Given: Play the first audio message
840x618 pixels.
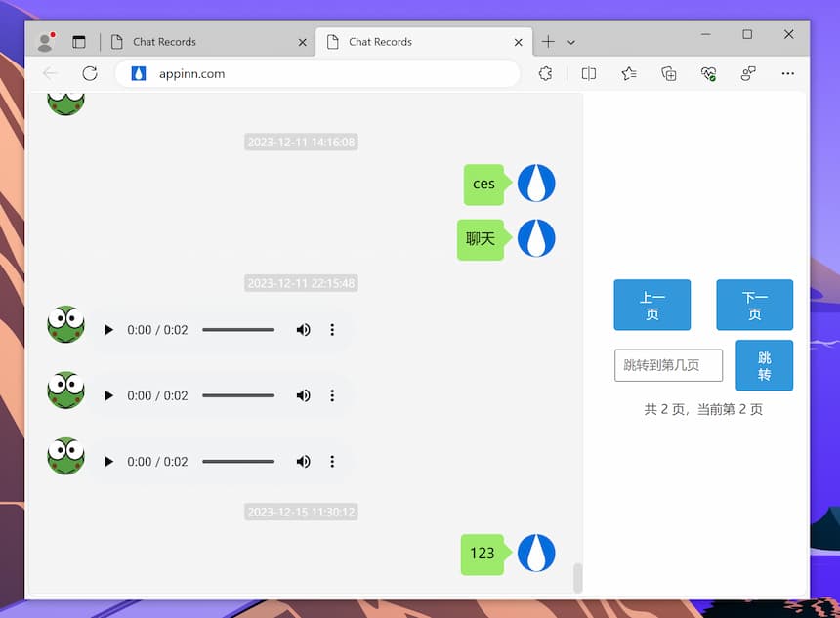Looking at the screenshot, I should coord(109,330).
